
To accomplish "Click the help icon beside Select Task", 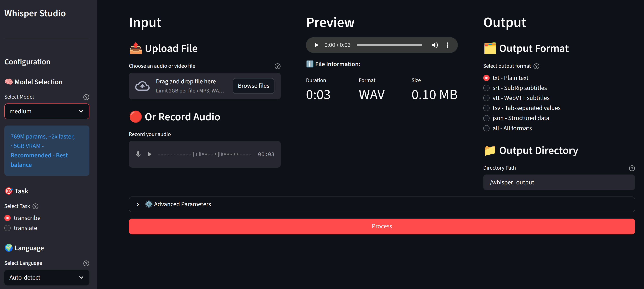I will tap(35, 206).
